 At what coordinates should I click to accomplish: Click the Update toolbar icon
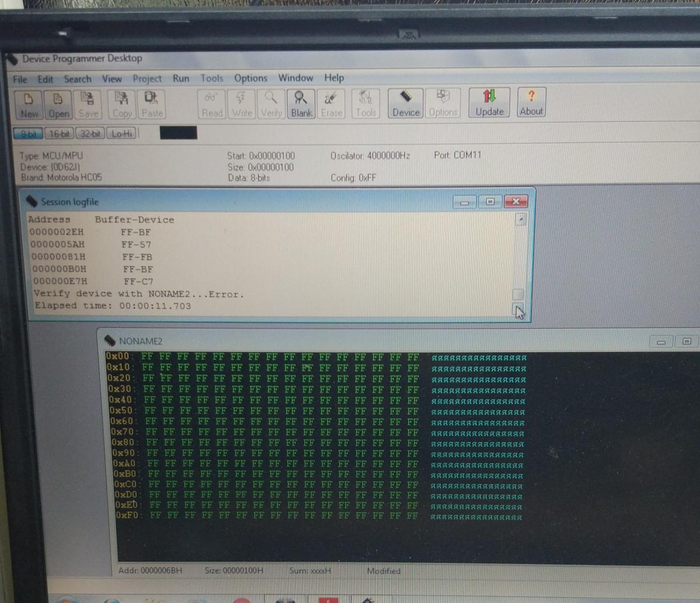tap(489, 103)
